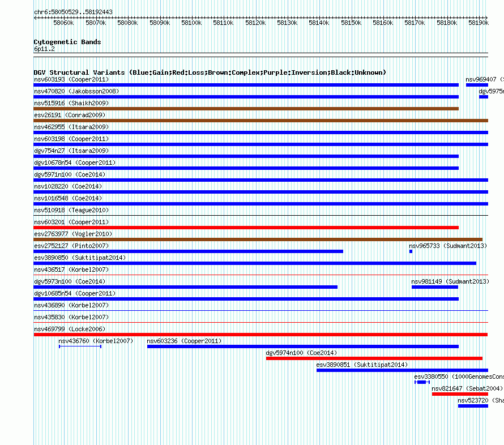Select the nsv462955 (Itsara2009) label

click(71, 127)
